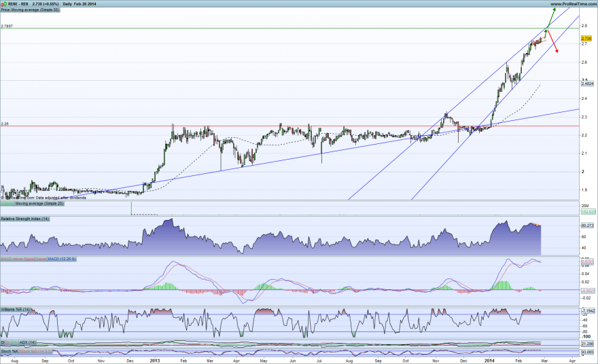Screen dimensions: 598x364
Task: Click the 'Aug' label at left end of time axis
Action: [14, 360]
